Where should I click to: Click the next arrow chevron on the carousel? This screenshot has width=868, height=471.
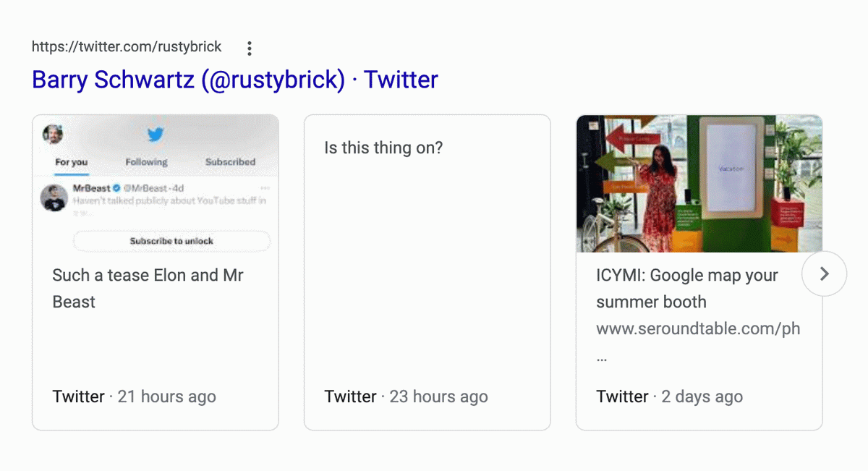(824, 273)
